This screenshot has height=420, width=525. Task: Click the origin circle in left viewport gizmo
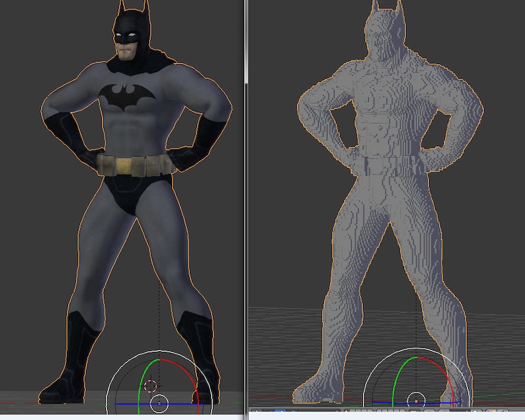tap(159, 404)
